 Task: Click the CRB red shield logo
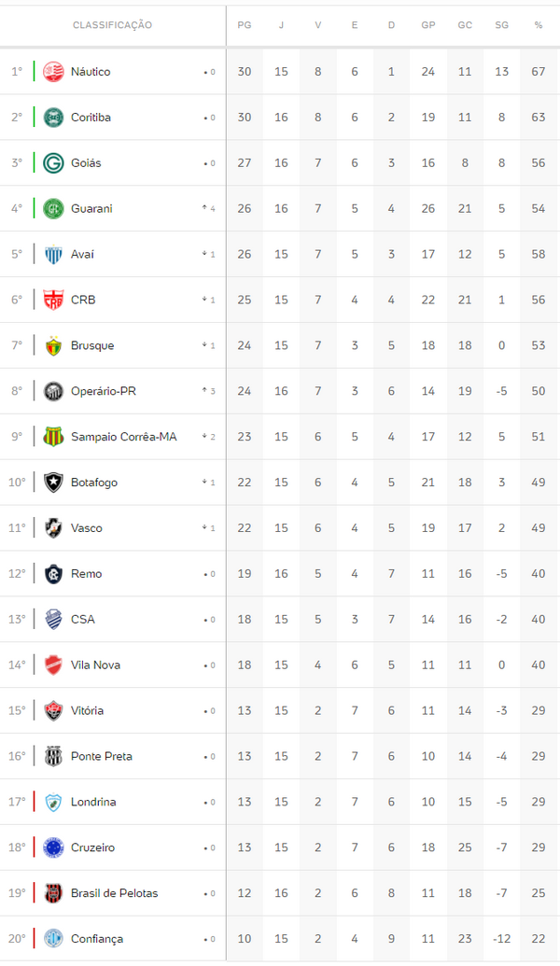(x=53, y=300)
